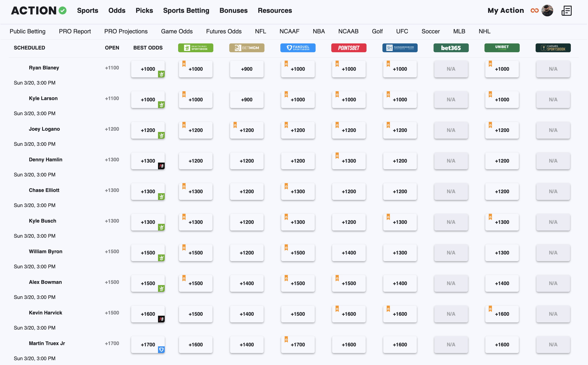Click the Denny Hamlin driver name
Screen dimensions: 588x365
coord(45,160)
